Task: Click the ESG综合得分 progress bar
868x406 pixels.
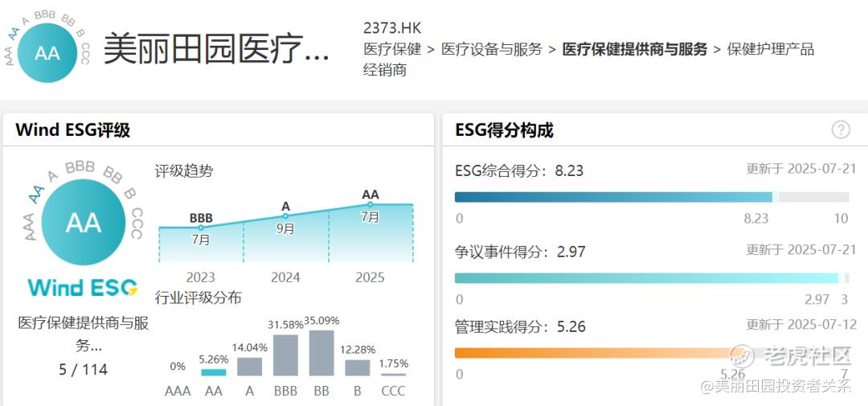Action: (652, 197)
